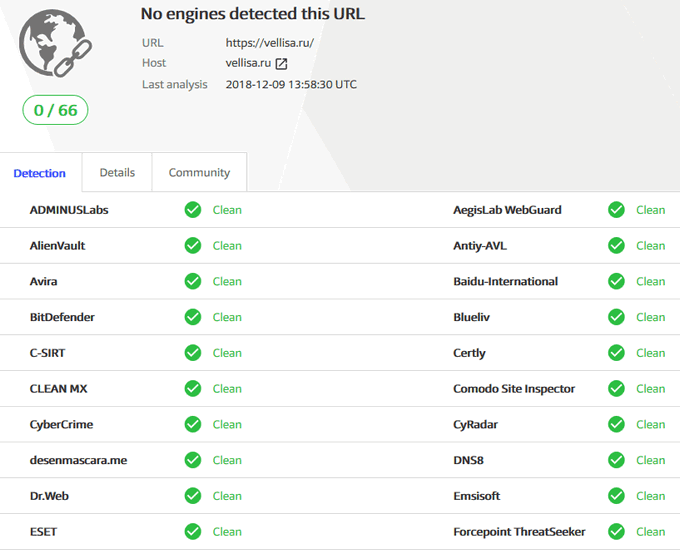Click the AegisLab WebGuard engine name

tap(507, 210)
